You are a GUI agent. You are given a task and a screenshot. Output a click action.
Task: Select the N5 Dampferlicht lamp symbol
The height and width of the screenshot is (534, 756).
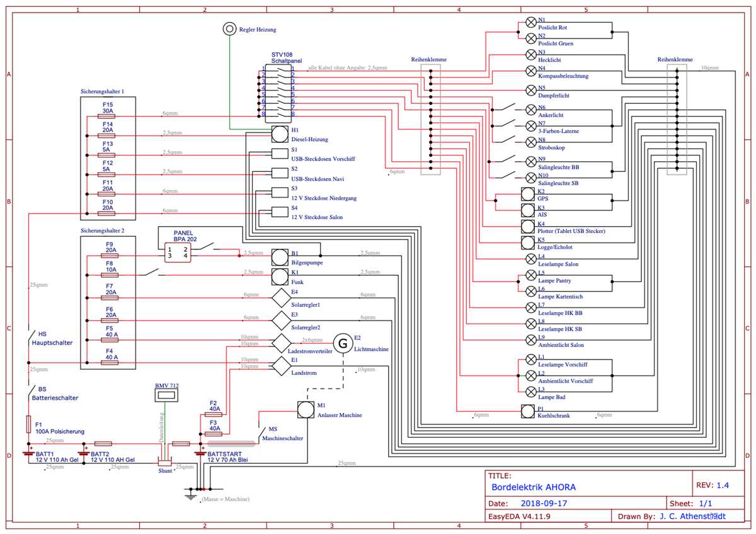pyautogui.click(x=530, y=90)
